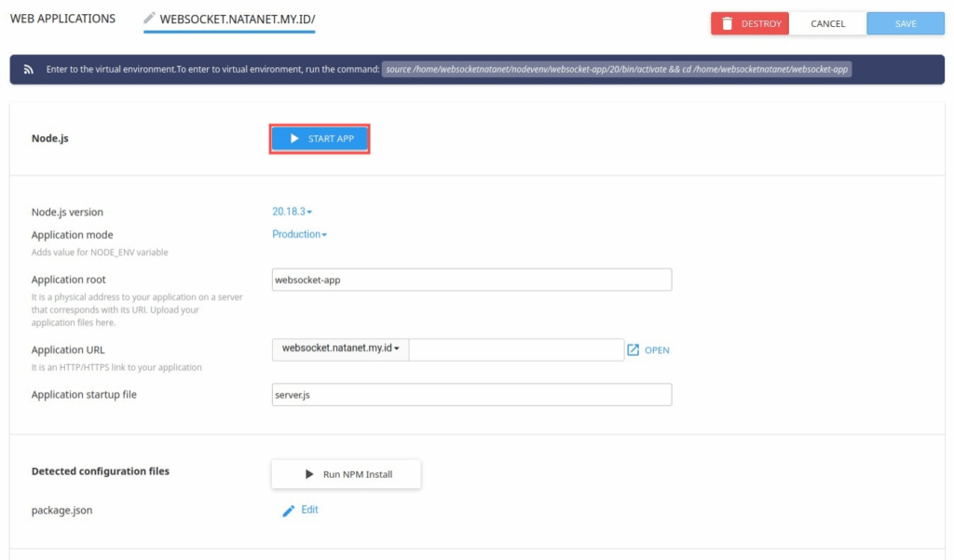Click the external-link icon next to OPEN
954x560 pixels.
pos(633,350)
